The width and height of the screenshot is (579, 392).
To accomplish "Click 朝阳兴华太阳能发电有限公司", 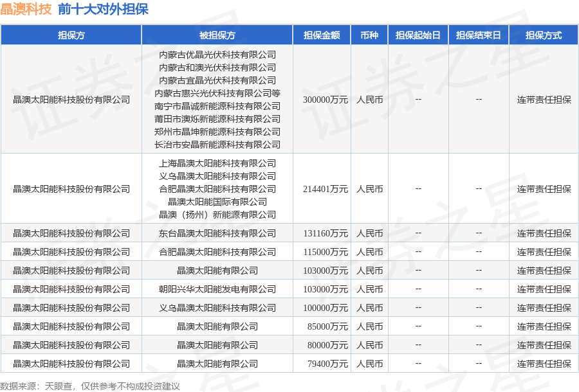I will point(217,289).
